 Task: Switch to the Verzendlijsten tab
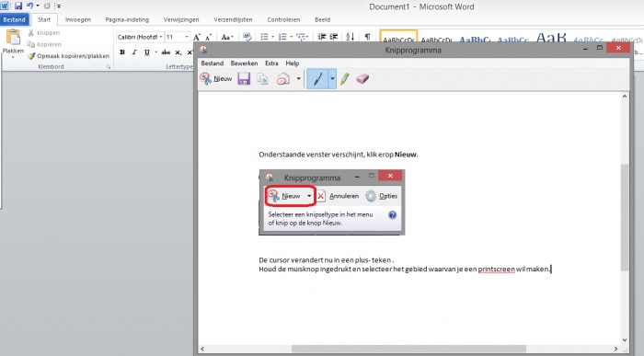(233, 19)
